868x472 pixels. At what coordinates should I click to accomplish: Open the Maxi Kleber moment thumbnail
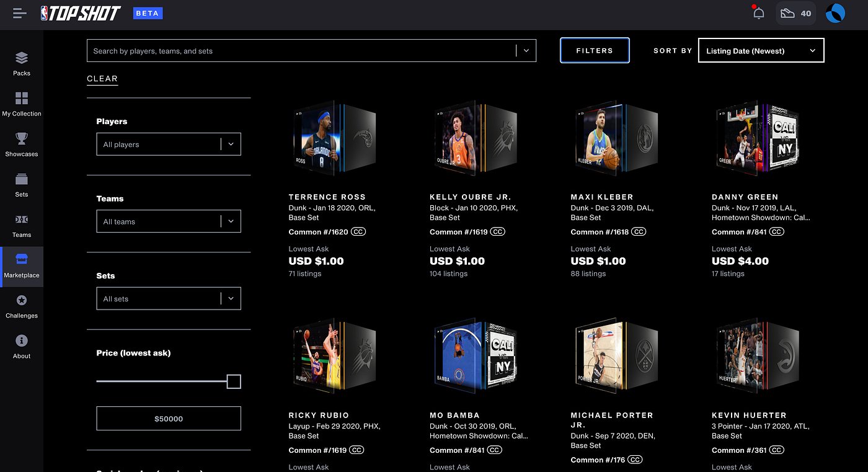point(616,140)
